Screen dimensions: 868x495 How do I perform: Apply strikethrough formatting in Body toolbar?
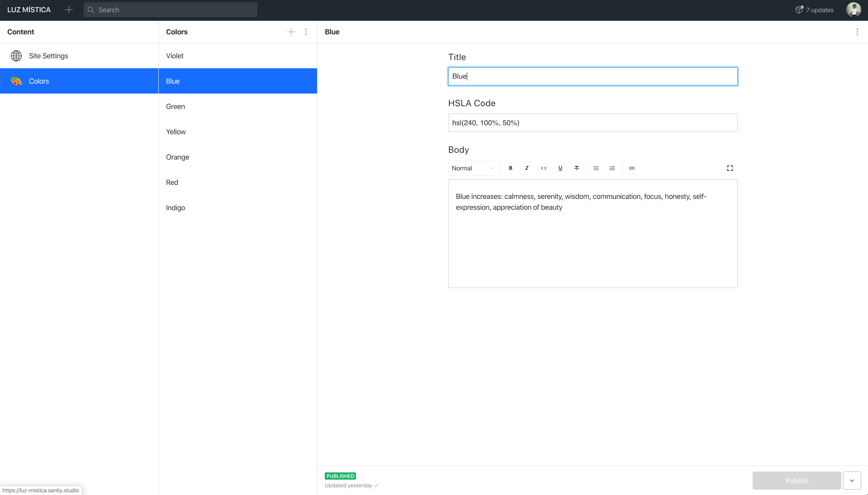(x=577, y=168)
